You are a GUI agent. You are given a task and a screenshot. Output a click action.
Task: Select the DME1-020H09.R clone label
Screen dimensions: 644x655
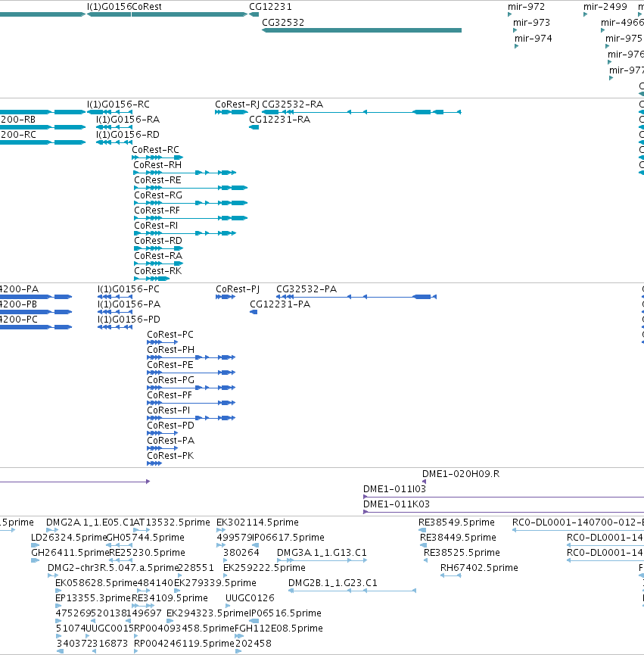click(461, 474)
